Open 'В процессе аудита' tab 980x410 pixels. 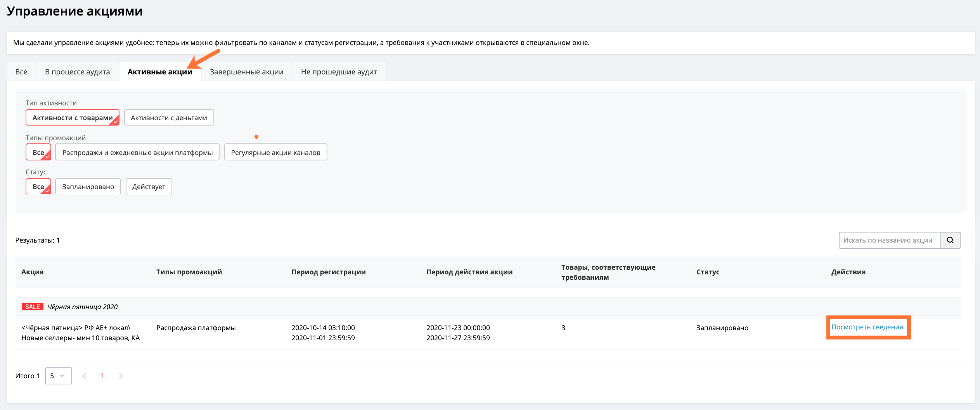click(77, 72)
